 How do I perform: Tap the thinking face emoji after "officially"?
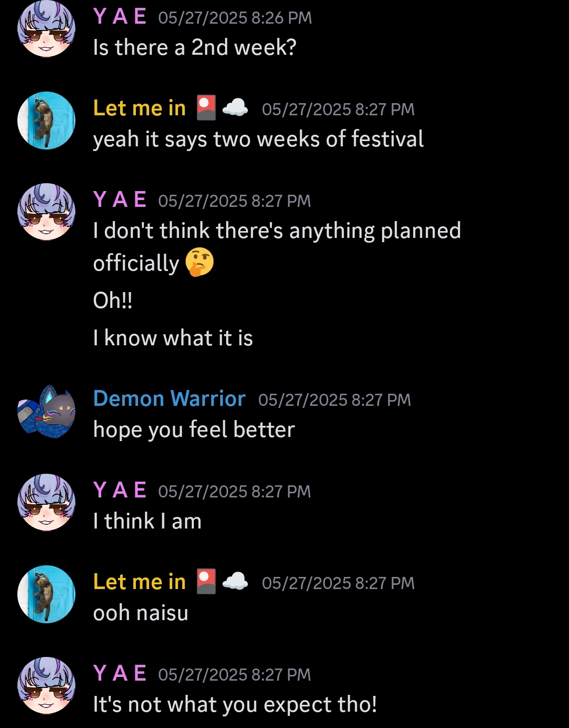(200, 262)
